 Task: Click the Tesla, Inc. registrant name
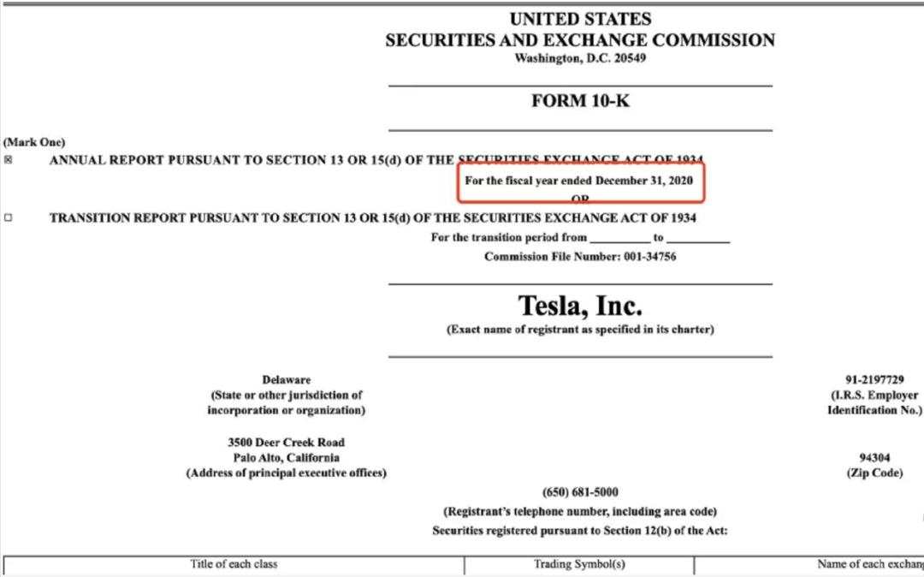(x=580, y=306)
